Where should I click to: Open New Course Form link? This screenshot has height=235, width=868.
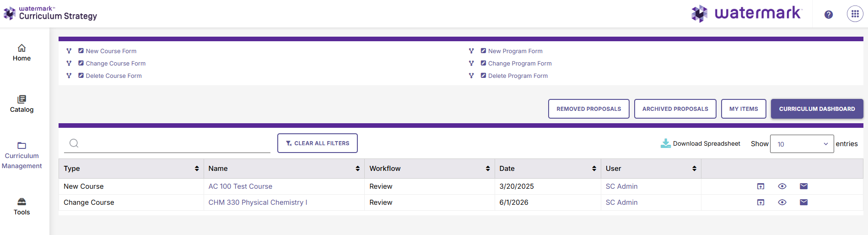pos(111,51)
